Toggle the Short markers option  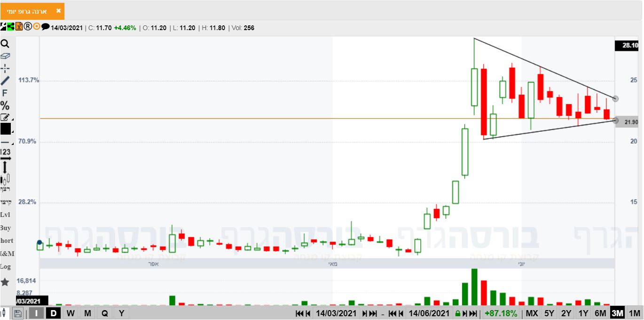6,240
